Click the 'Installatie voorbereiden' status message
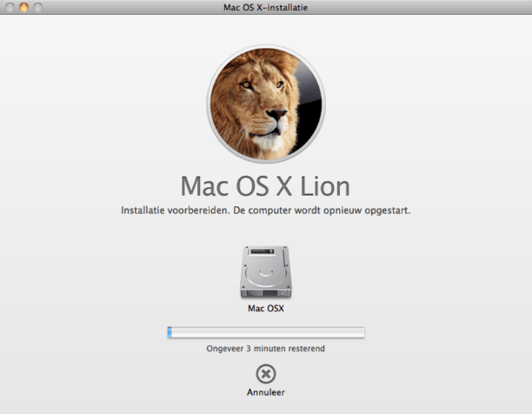 (266, 210)
